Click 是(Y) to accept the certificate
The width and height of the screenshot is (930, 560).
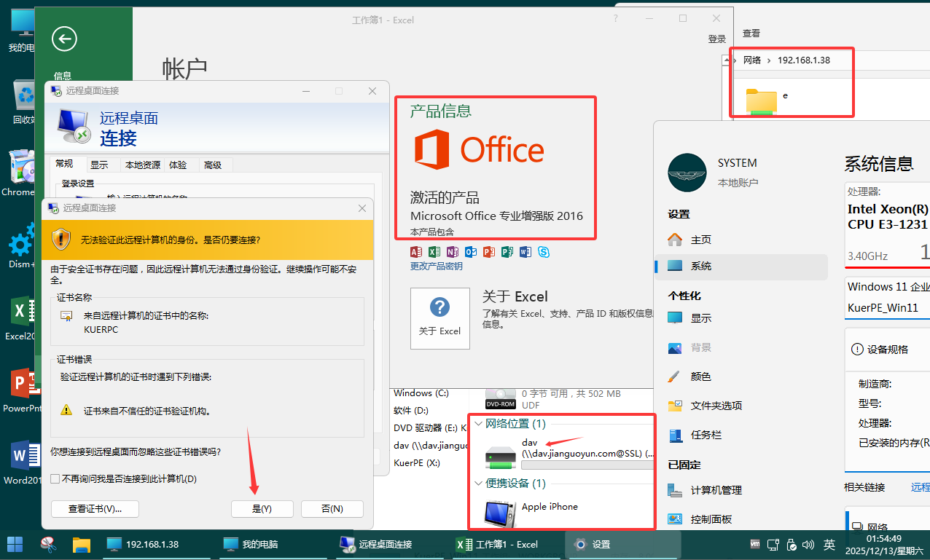[x=262, y=509]
